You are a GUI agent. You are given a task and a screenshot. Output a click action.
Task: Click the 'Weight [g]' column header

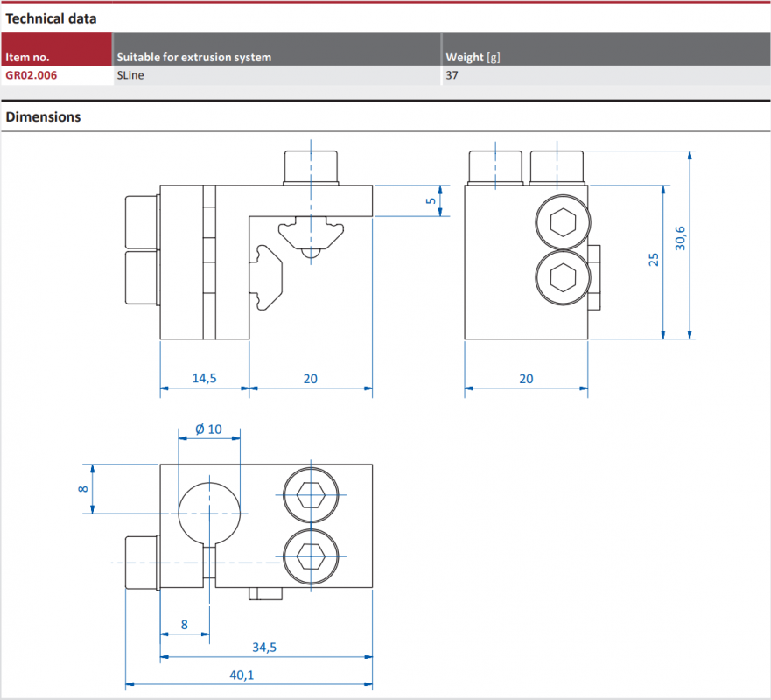pos(606,49)
